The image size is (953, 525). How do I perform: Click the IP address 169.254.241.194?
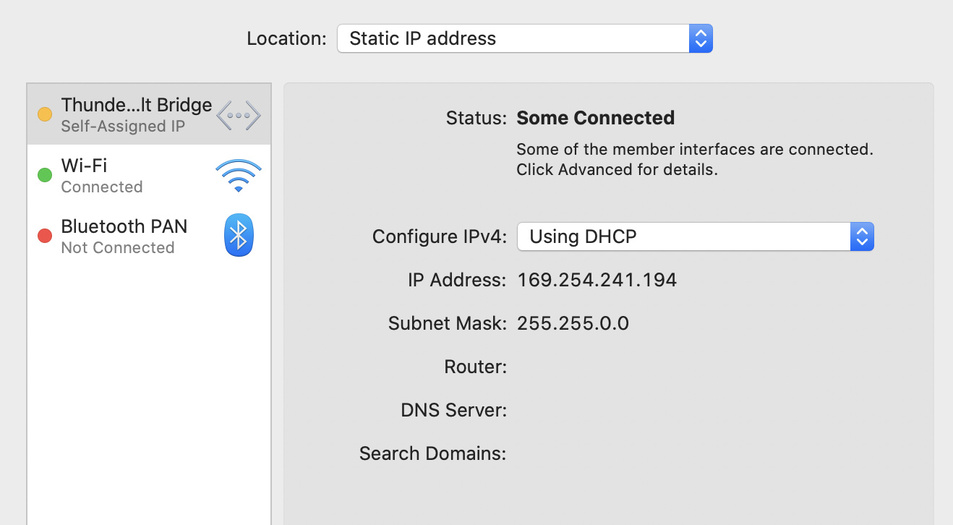[597, 280]
